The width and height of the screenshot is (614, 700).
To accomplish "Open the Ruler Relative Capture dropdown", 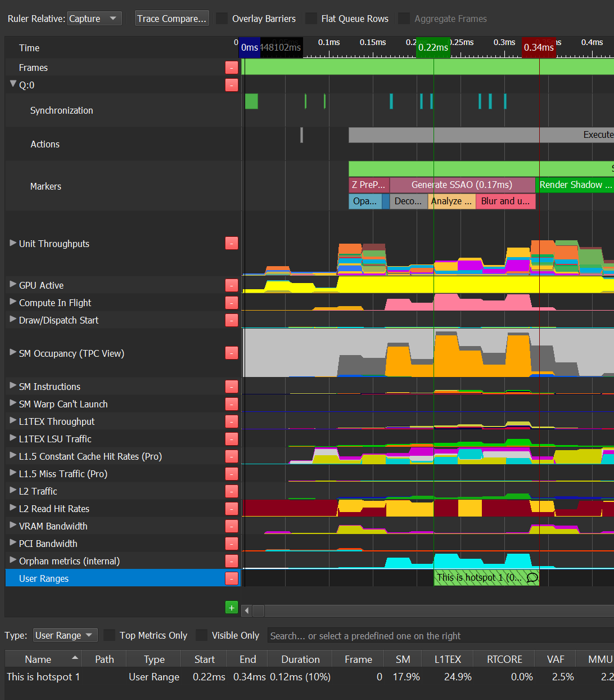I will pyautogui.click(x=94, y=19).
